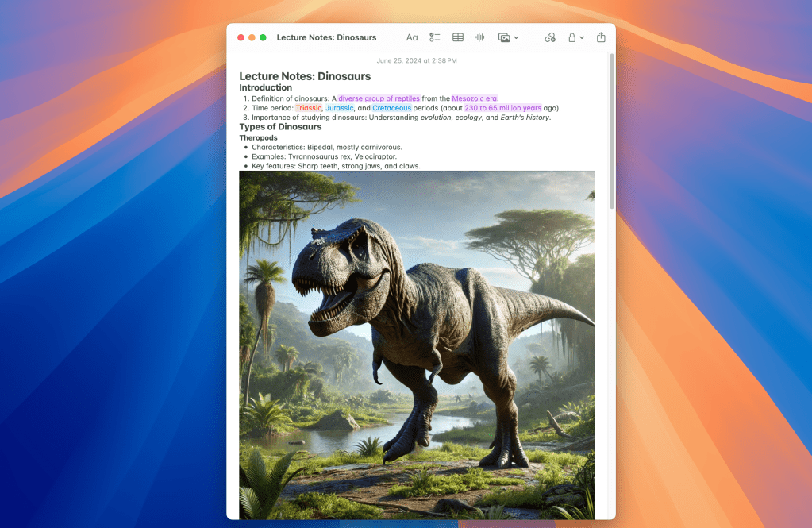This screenshot has height=528, width=812.
Task: Click the green full-screen window button
Action: tap(263, 37)
